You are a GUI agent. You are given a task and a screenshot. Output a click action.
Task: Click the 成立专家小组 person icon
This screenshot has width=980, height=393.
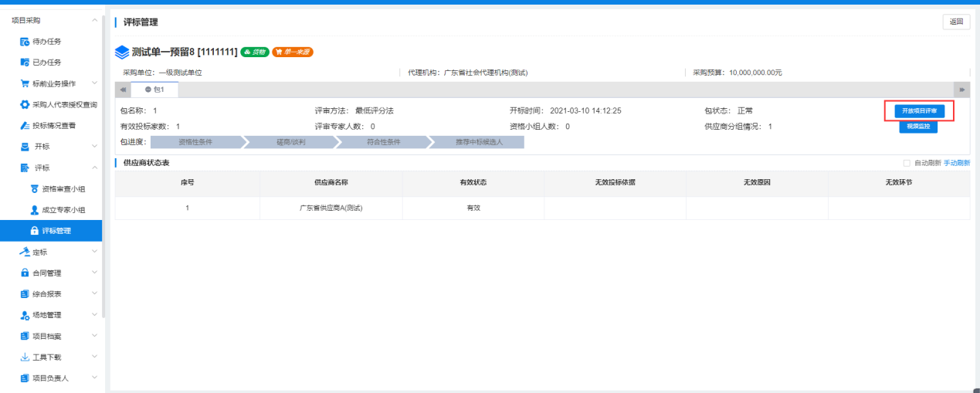tap(35, 209)
